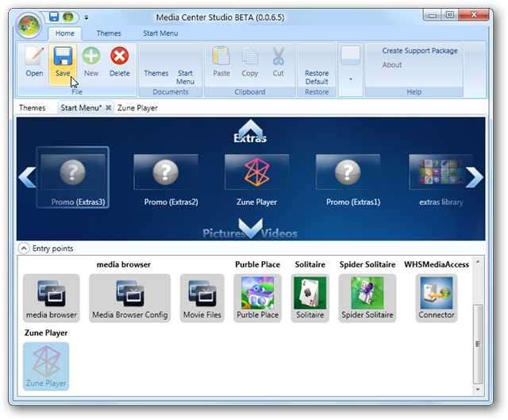508x420 pixels.
Task: Click Create Support Package
Action: tap(419, 51)
